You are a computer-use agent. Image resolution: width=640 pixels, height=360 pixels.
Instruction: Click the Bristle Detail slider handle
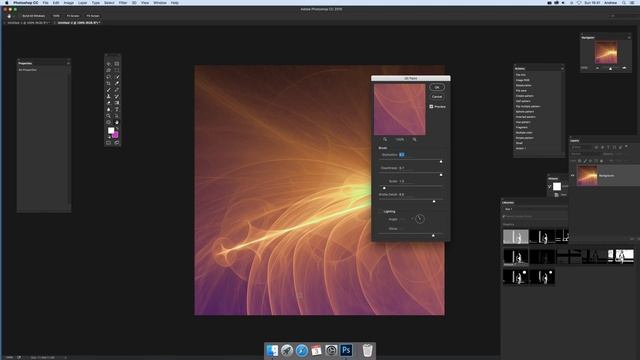point(434,201)
